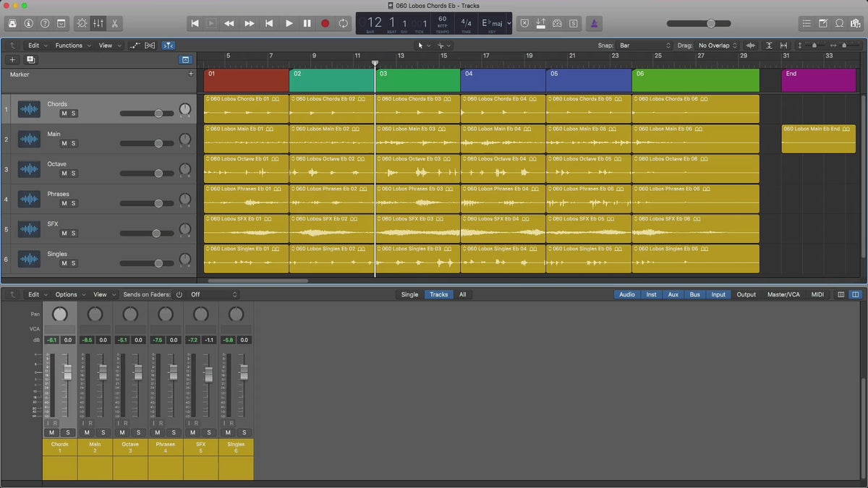This screenshot has width=868, height=488.
Task: Mute the Chords track in header
Action: tap(64, 114)
